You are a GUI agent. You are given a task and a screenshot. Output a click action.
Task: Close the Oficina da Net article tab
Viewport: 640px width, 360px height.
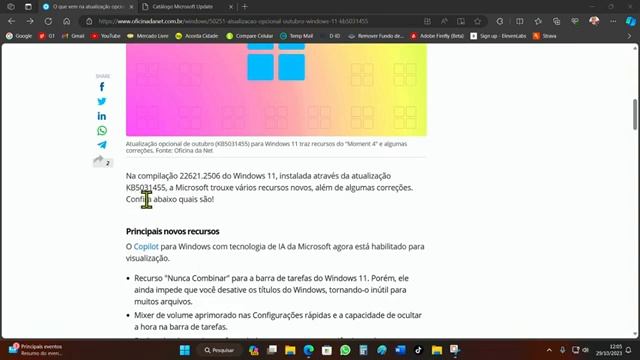pos(131,7)
